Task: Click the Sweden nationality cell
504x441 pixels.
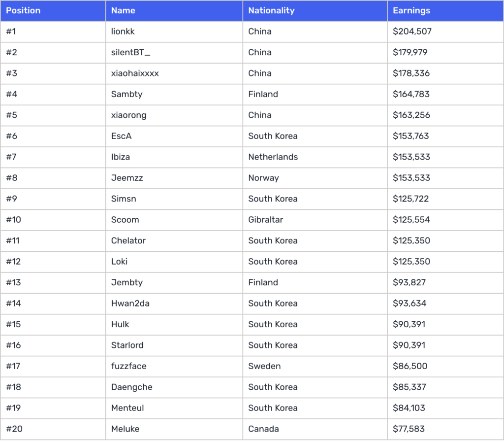Action: [264, 366]
